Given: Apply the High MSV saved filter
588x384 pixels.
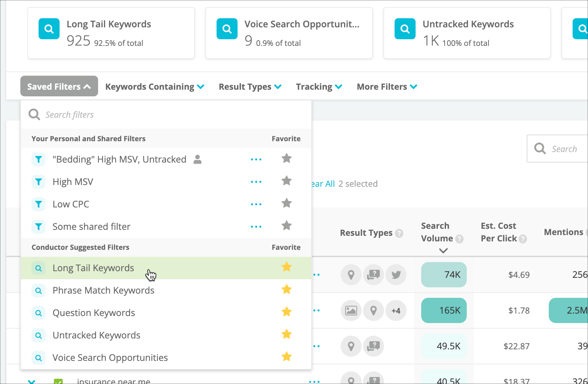Looking at the screenshot, I should (x=166, y=182).
